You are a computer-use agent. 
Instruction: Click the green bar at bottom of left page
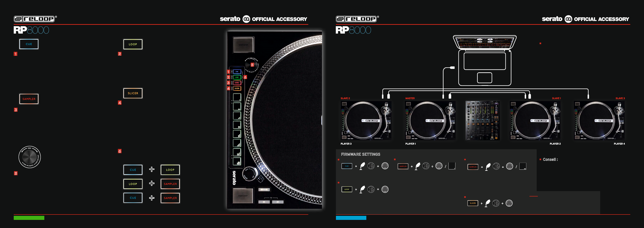(29, 218)
